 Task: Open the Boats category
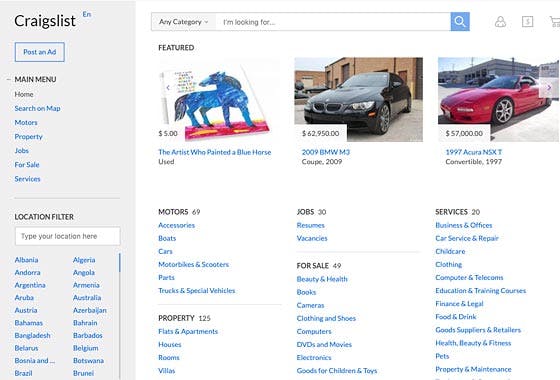[167, 238]
